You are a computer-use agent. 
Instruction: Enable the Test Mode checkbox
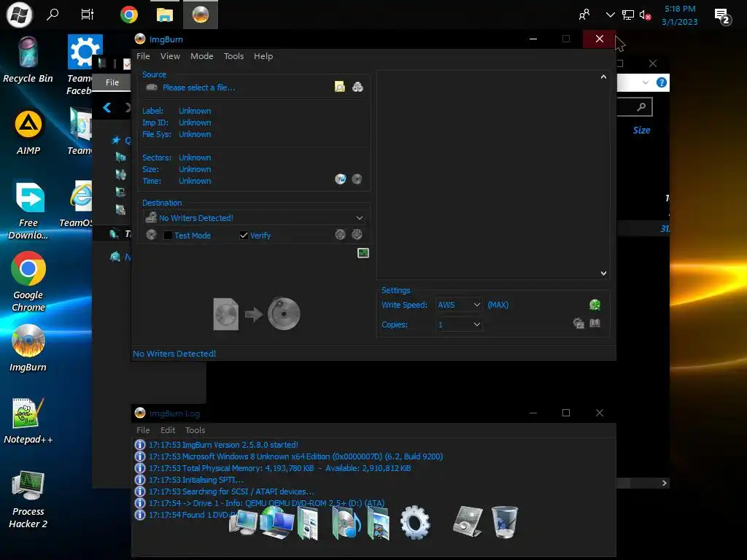tap(168, 236)
